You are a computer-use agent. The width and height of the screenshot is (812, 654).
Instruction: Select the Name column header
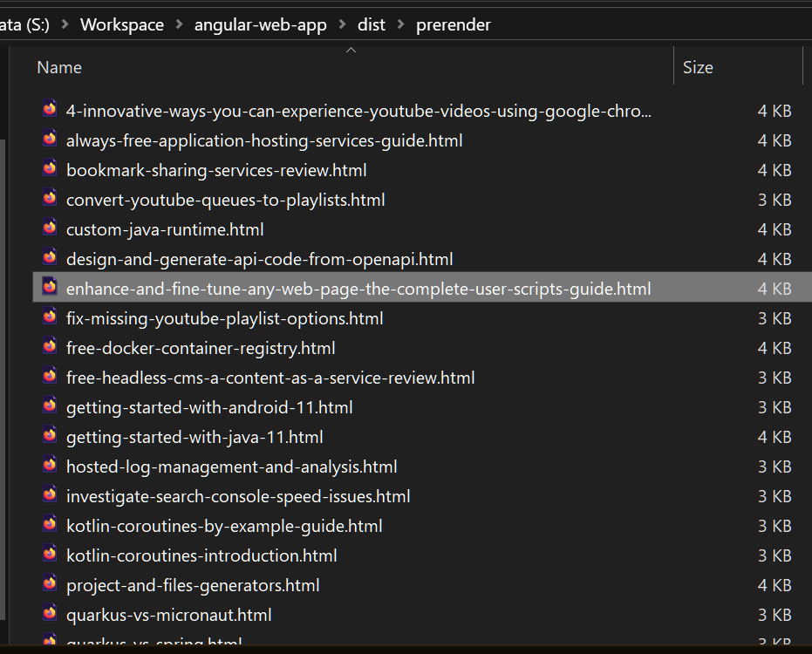(58, 67)
